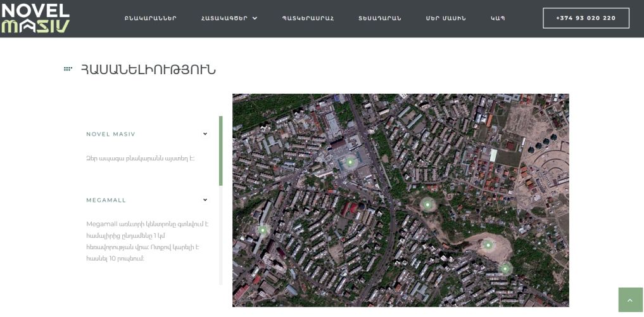Click the +374 93 020 220 phone button

[x=586, y=18]
